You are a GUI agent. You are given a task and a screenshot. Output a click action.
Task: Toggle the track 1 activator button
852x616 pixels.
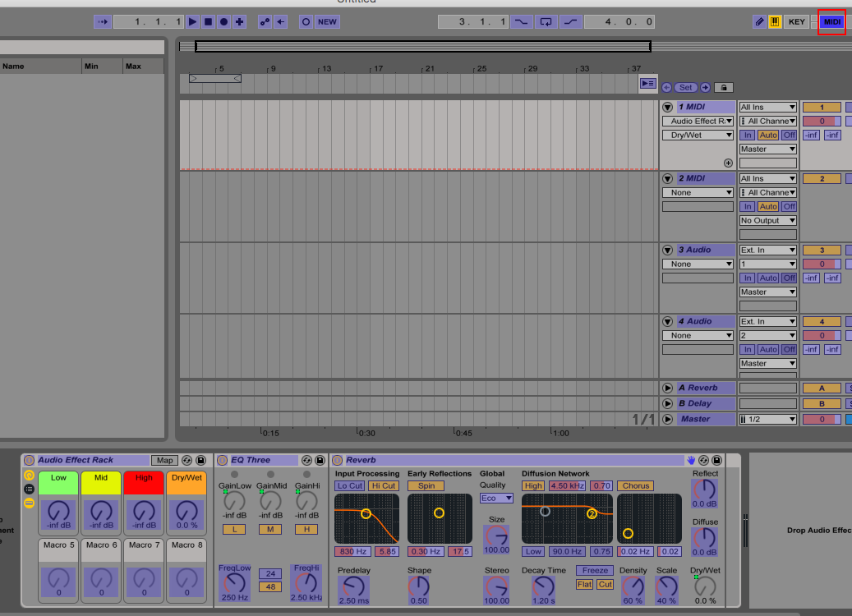tap(822, 107)
